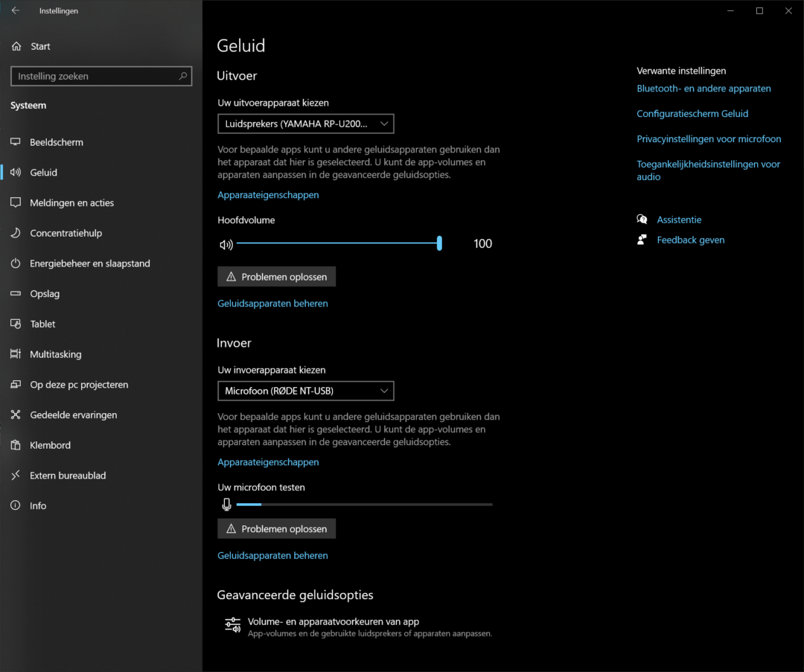Screen dimensions: 804x672
Task: Open Apparaateigenschappen link under Uitvoer
Action: (268, 195)
